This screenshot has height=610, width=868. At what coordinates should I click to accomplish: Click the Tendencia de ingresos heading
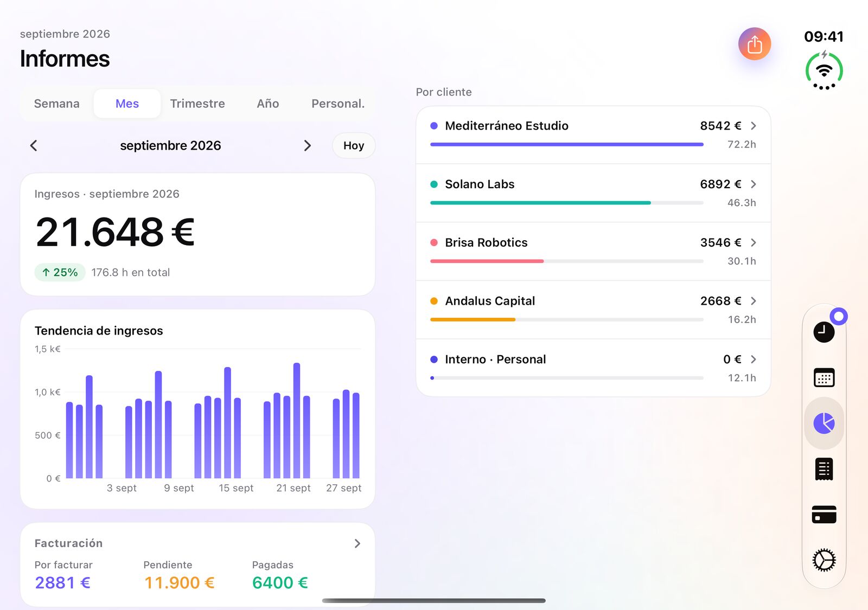(x=99, y=331)
